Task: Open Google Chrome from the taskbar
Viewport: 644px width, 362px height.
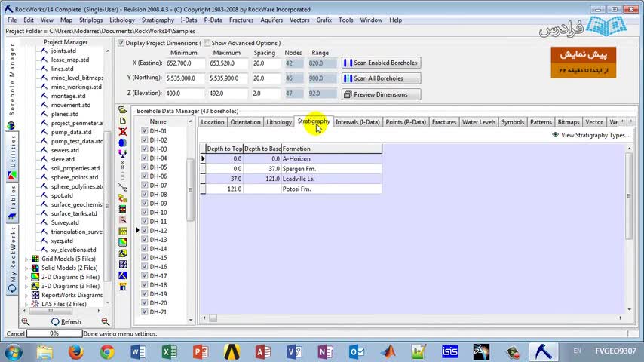Action: pos(107,352)
